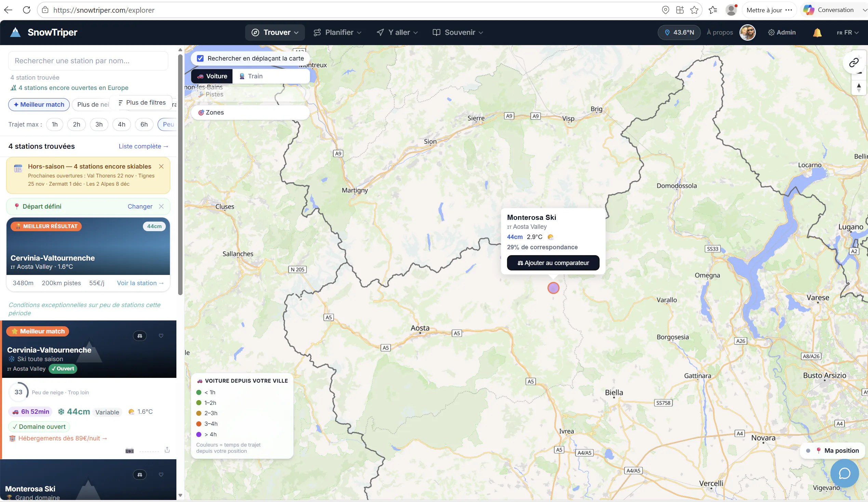Image resolution: width=868 pixels, height=502 pixels.
Task: Open the Souvenir menu
Action: 458,32
